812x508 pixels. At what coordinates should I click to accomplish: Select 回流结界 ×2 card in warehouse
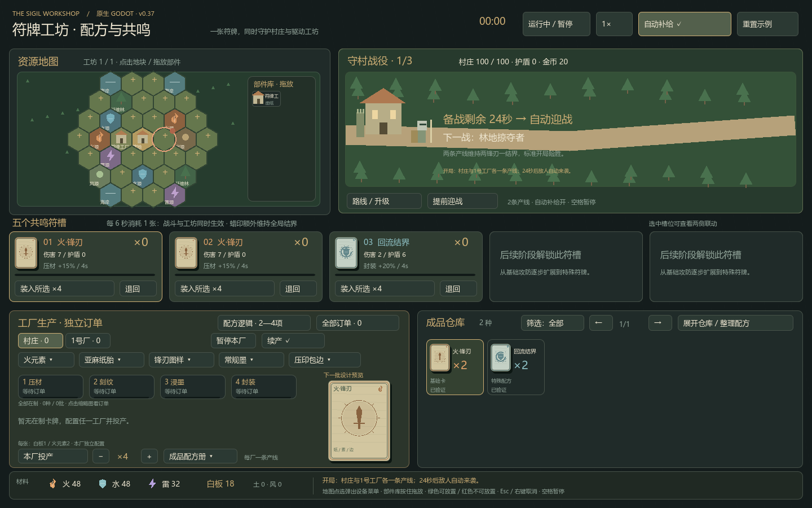pos(516,367)
